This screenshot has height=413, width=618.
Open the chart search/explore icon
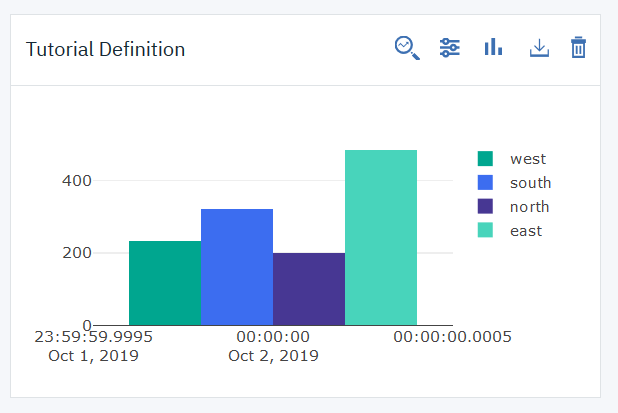(x=407, y=48)
